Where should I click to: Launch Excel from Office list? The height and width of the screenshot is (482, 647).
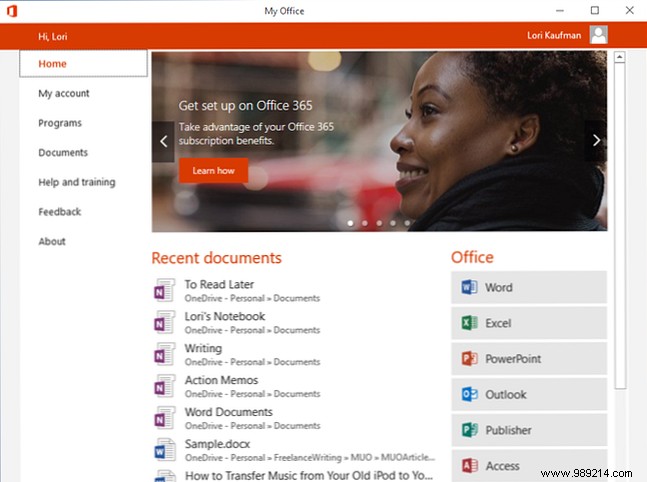point(529,323)
